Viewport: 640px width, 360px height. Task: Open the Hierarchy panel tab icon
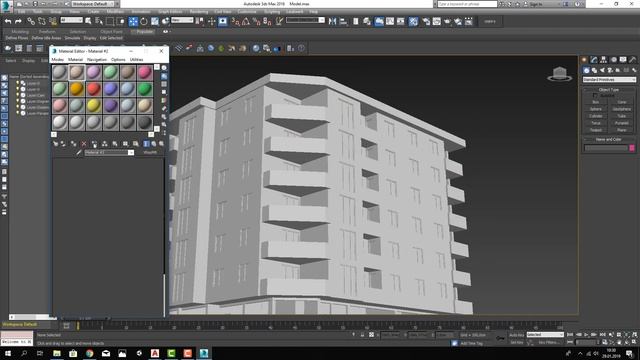pos(604,60)
